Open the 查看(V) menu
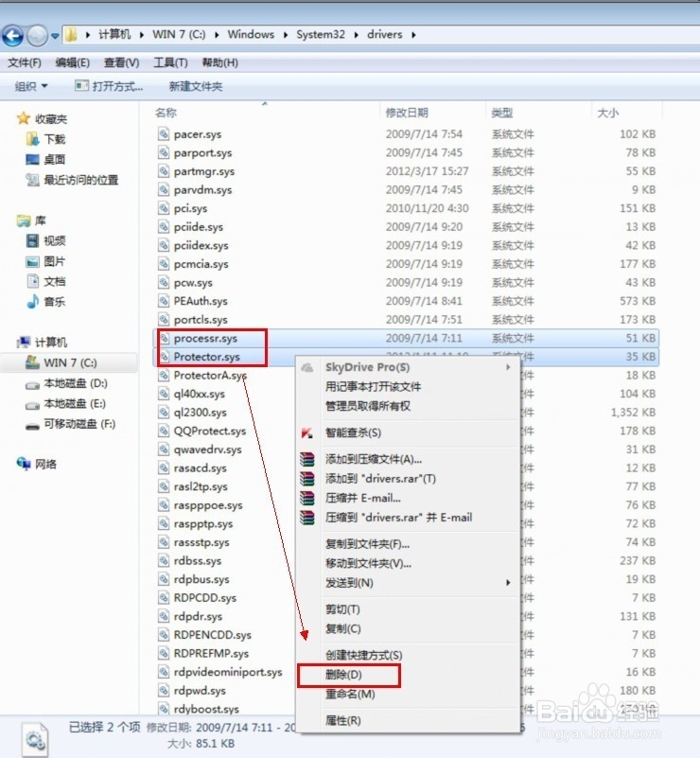700x758 pixels. point(122,62)
